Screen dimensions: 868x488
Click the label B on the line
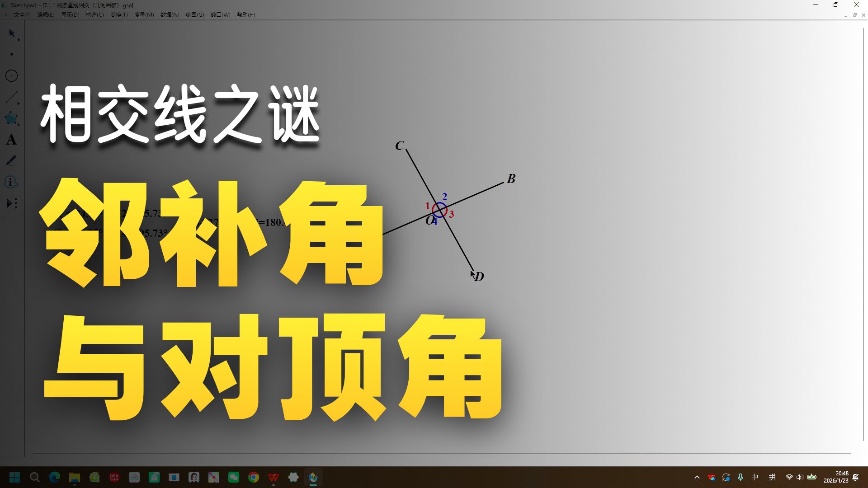click(511, 179)
